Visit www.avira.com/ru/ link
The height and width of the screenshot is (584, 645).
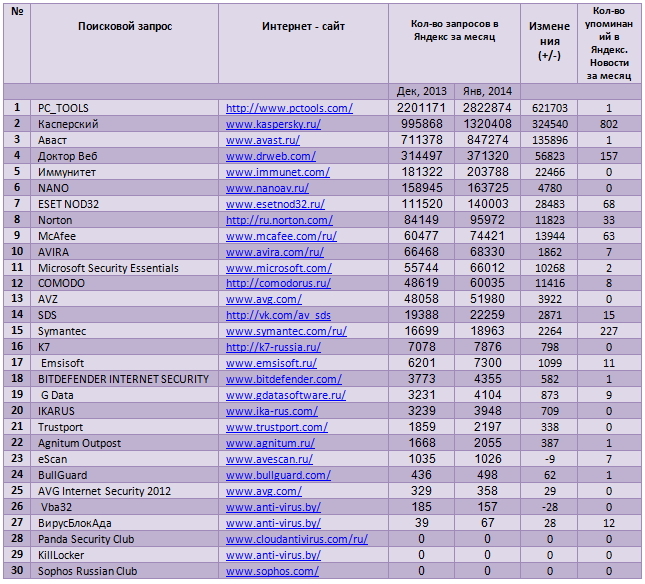275,252
